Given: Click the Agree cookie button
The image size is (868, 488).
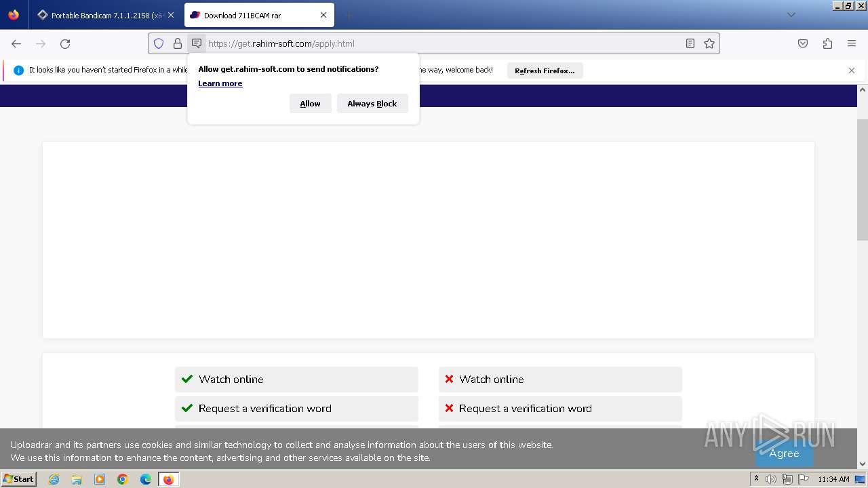Looking at the screenshot, I should (x=784, y=453).
